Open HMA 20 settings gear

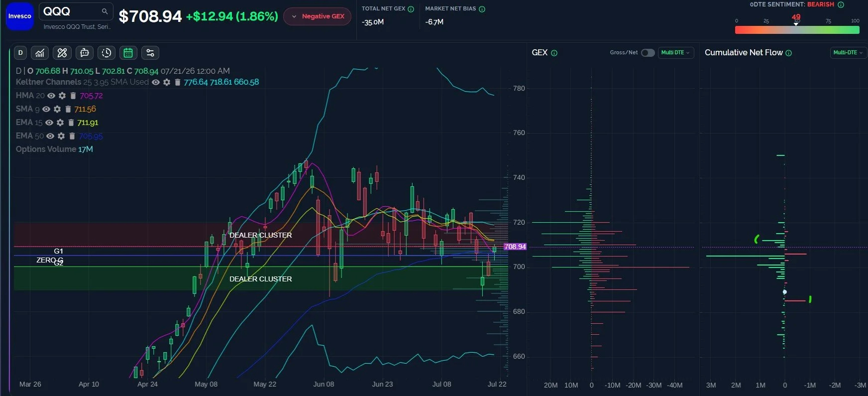tap(62, 96)
